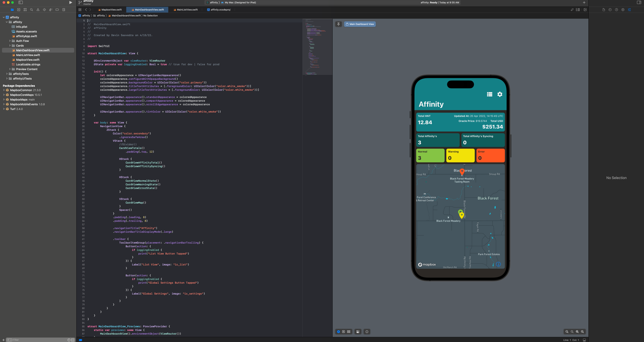This screenshot has height=342, width=644.
Task: Switch to MainListView.swift tab
Action: (185, 10)
